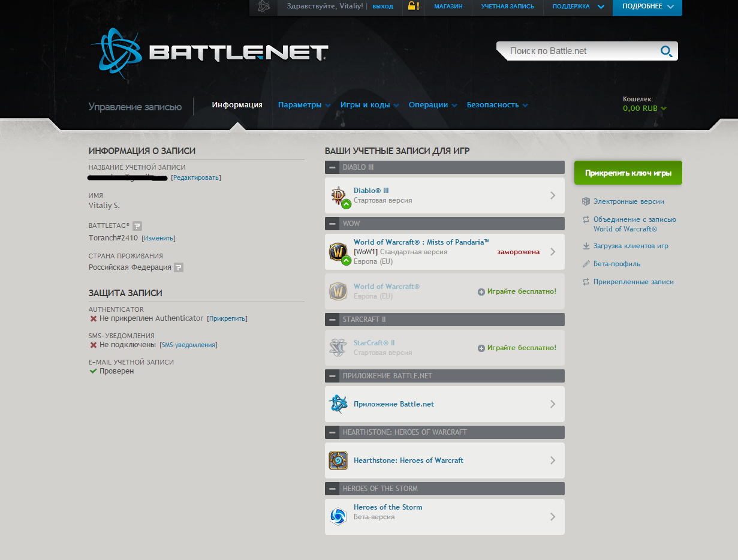Click the greyed World of Warcraft icon

pos(338,291)
